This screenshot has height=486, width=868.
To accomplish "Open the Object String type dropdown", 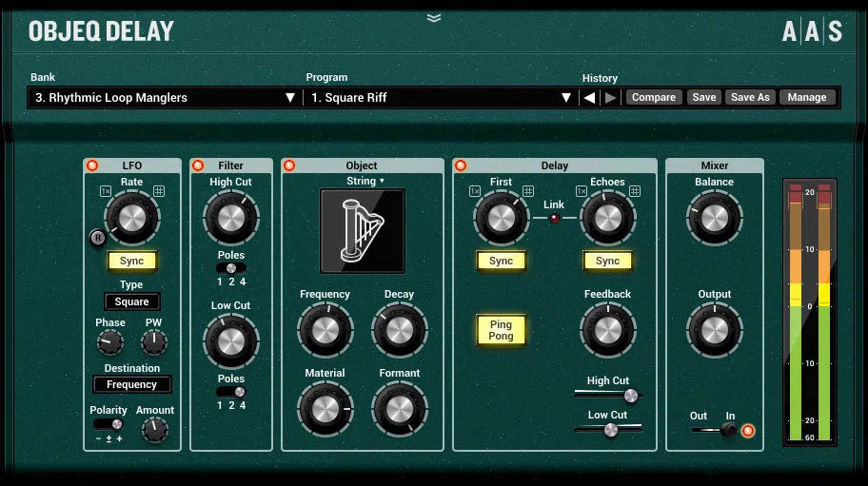I will click(365, 181).
